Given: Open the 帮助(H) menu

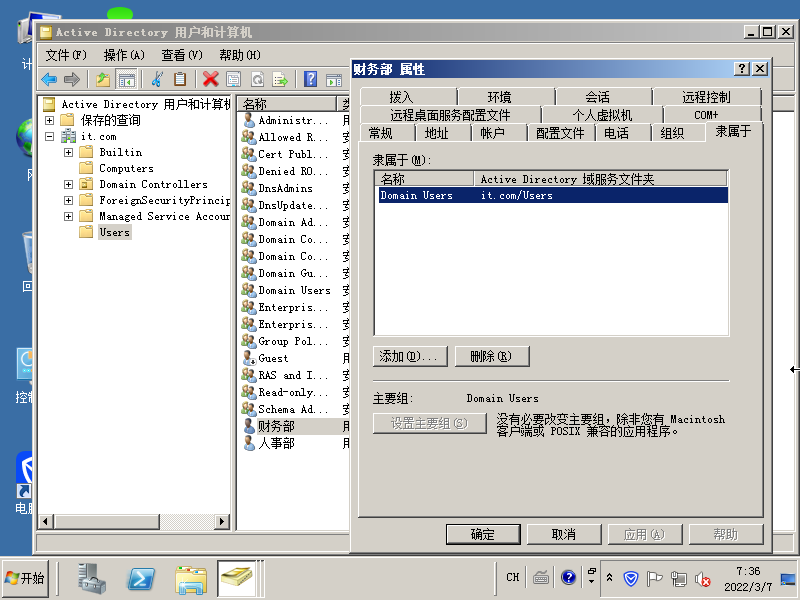Looking at the screenshot, I should tap(240, 55).
